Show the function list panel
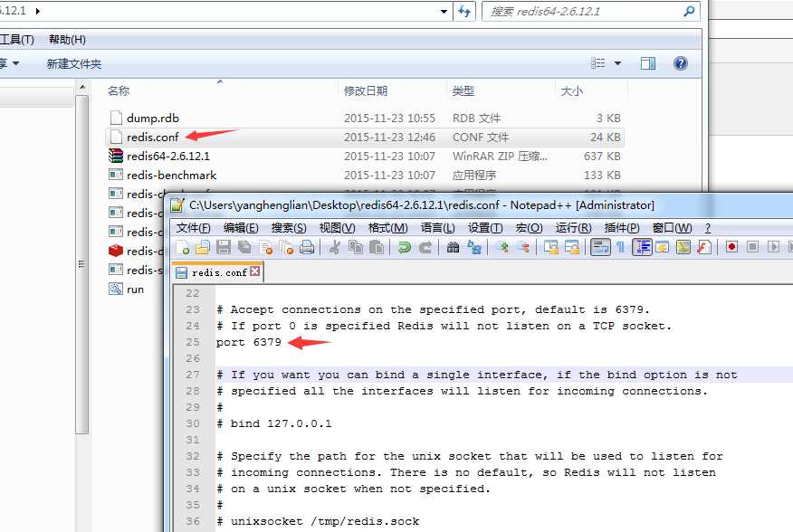 coord(704,247)
